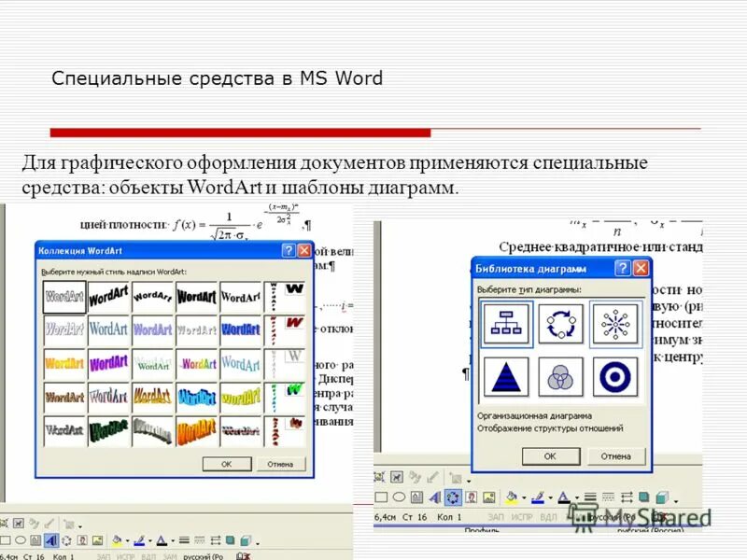Pick dark green 3-D WordArt style, bottom row
Viewport: 747px width, 560px height.
[x=108, y=431]
